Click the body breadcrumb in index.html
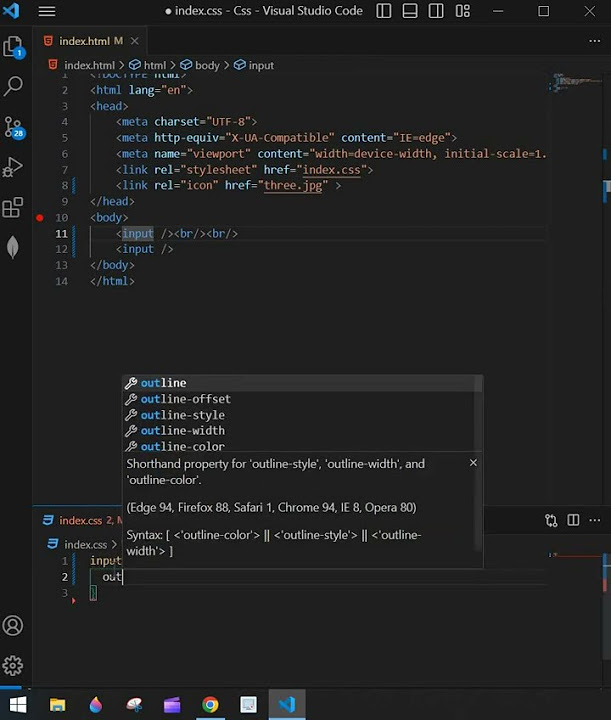 click(207, 65)
